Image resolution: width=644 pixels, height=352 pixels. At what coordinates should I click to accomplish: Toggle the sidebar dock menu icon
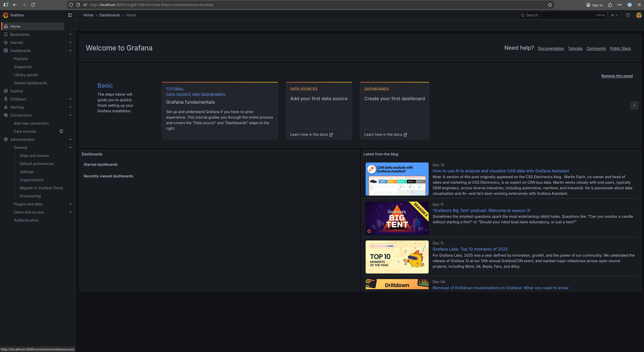(70, 15)
